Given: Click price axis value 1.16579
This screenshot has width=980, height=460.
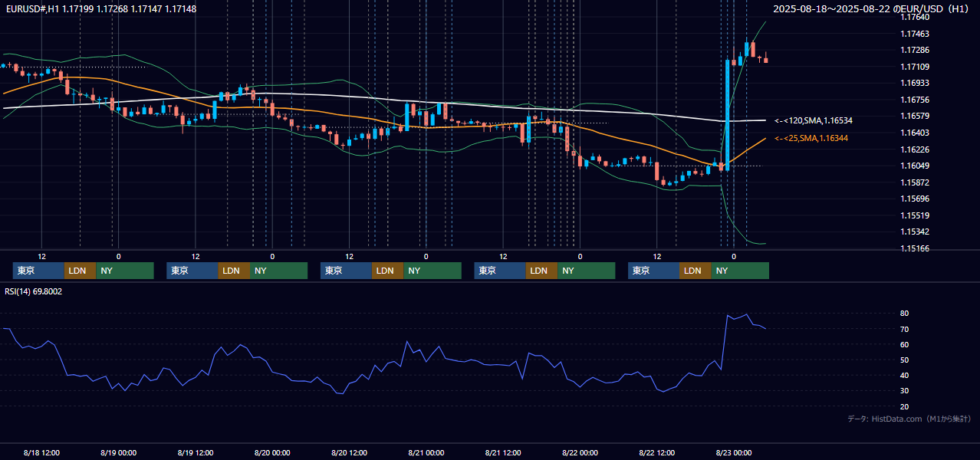Looking at the screenshot, I should (915, 116).
